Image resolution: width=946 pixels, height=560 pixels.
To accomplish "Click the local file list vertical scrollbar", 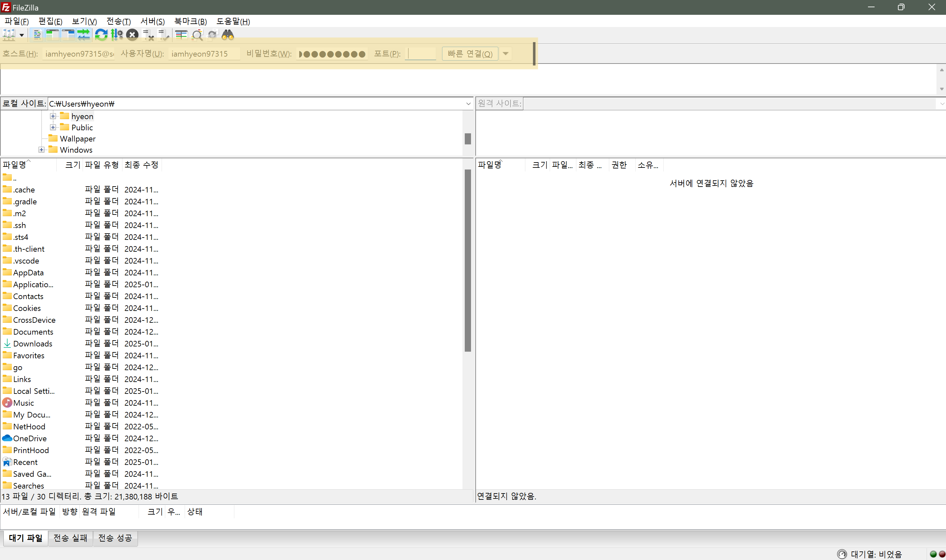I will 467,260.
